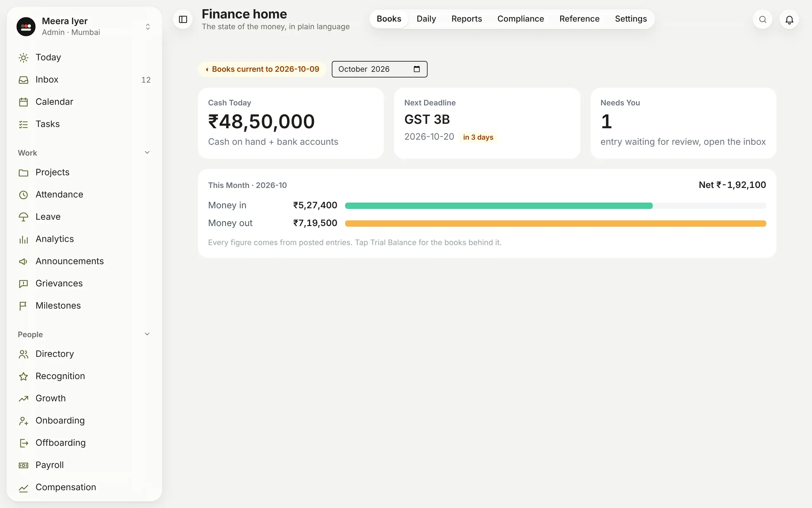Open Growth in the sidebar
This screenshot has width=812, height=508.
pyautogui.click(x=84, y=398)
